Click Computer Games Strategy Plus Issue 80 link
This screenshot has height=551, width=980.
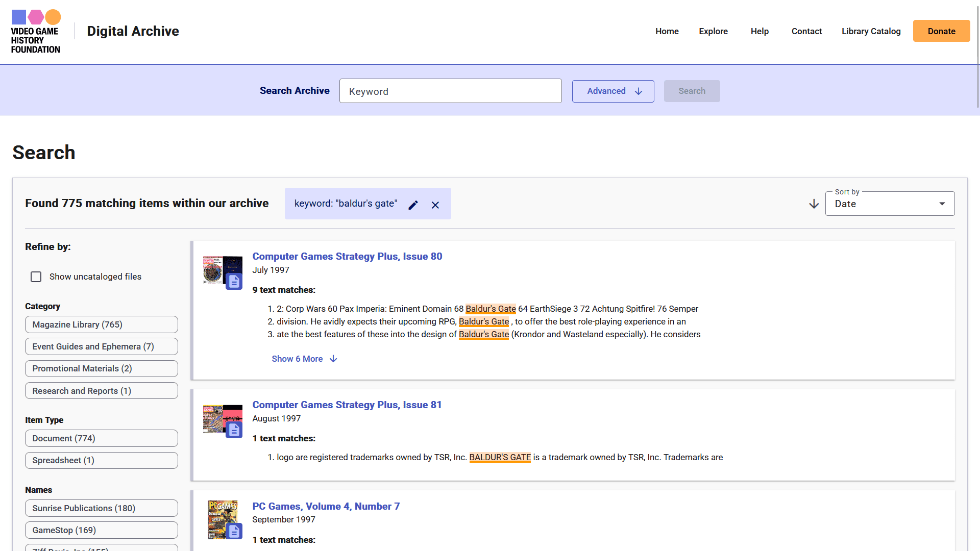[x=347, y=256]
